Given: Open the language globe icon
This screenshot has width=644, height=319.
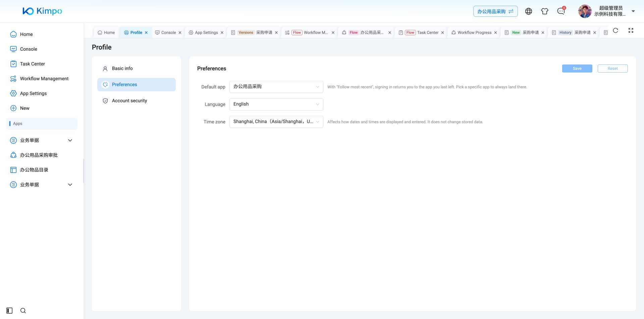Looking at the screenshot, I should pos(529,11).
